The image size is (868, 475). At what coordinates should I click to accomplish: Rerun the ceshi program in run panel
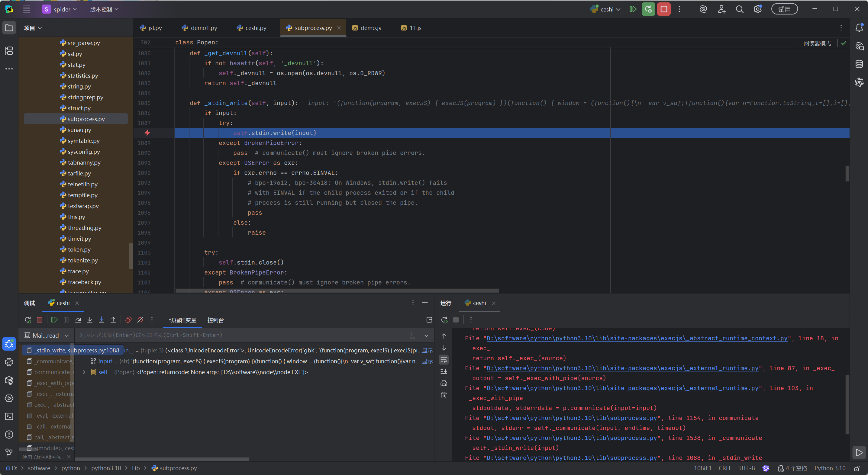[444, 320]
